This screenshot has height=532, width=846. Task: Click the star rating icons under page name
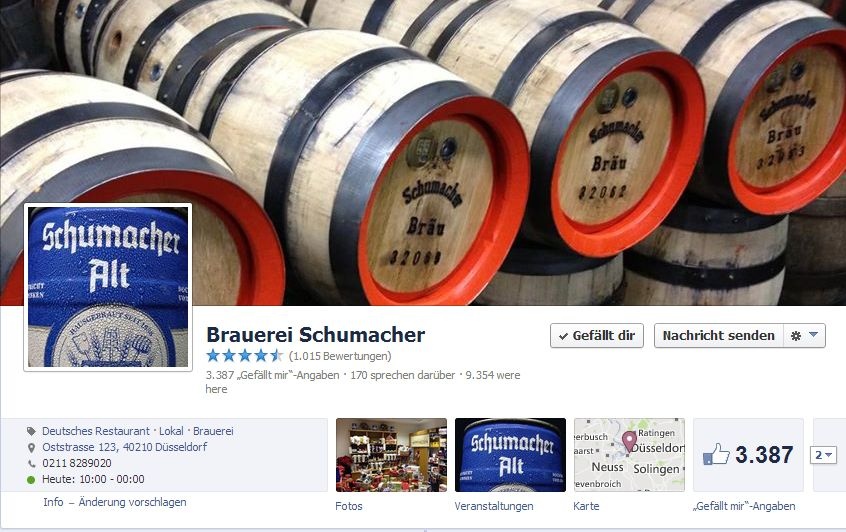point(244,356)
